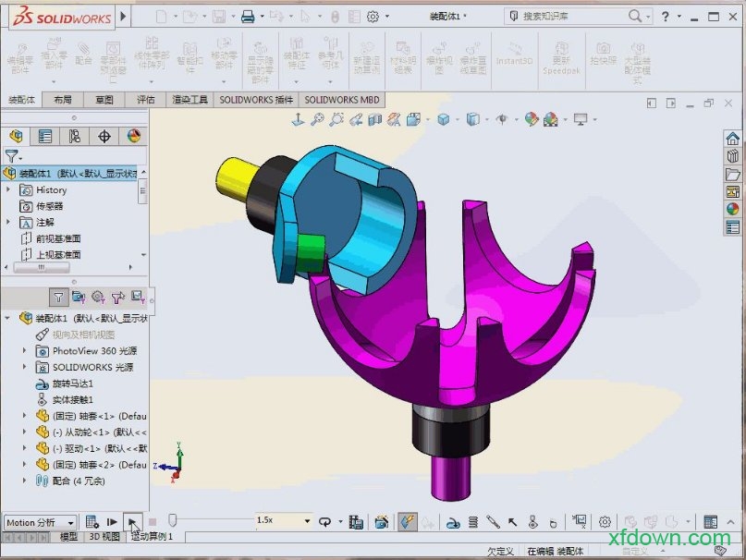This screenshot has width=746, height=560.
Task: Click the Calculate motion study icon
Action: (x=92, y=522)
